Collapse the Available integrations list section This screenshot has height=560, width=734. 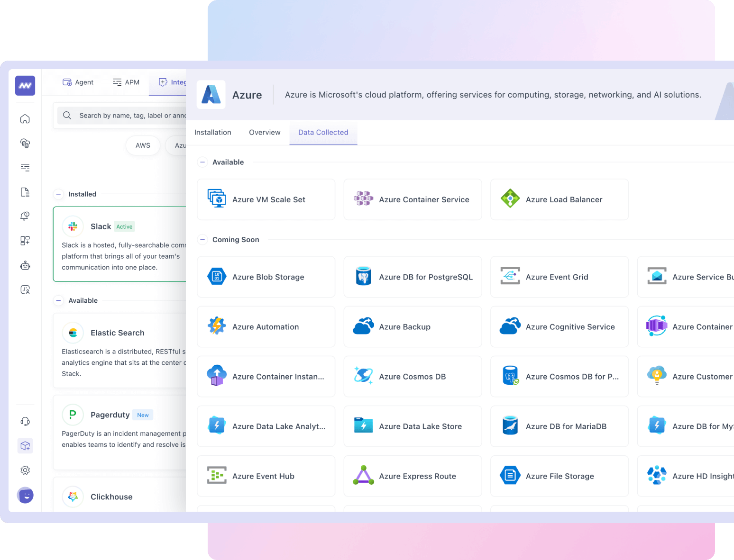(59, 300)
